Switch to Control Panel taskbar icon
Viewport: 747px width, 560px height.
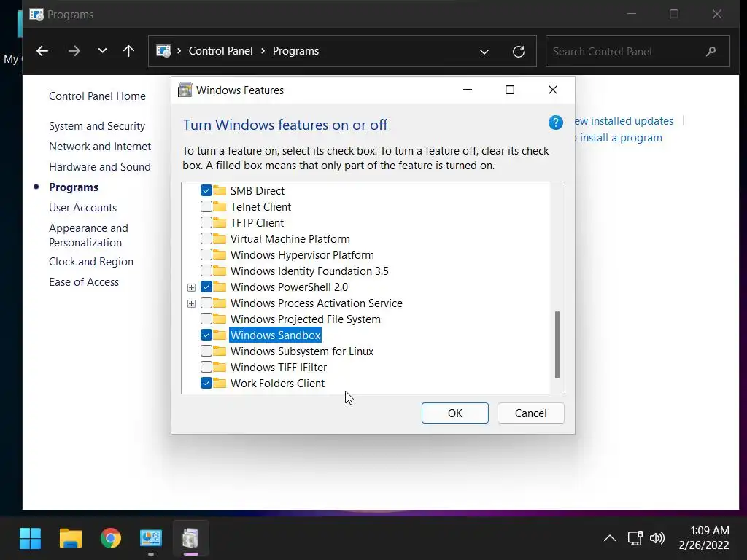(x=151, y=539)
